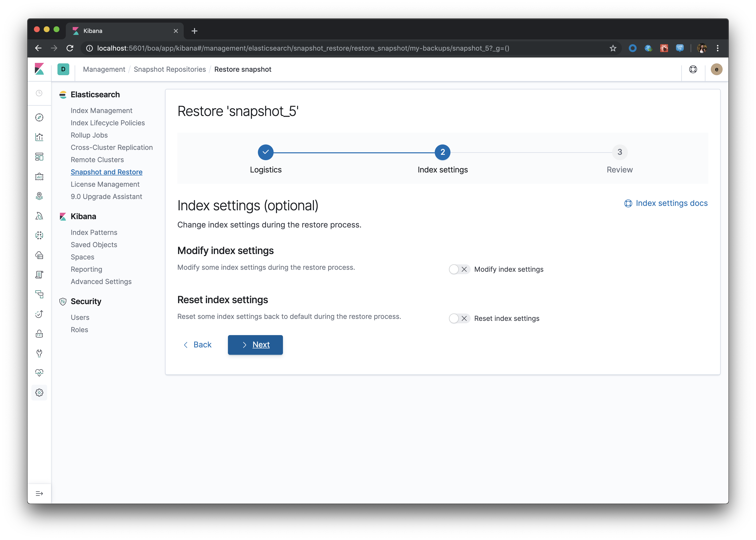Go to Index Management in sidebar
The width and height of the screenshot is (756, 540).
(x=101, y=110)
